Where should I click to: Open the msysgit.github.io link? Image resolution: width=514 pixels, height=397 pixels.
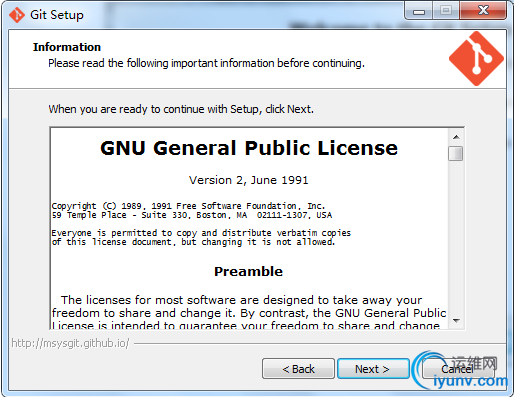[70, 343]
